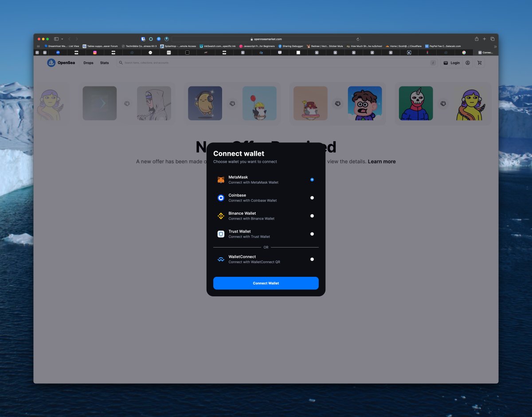Screen dimensions: 532x417
Task: Click the MetaMask fox icon
Action: point(221,180)
